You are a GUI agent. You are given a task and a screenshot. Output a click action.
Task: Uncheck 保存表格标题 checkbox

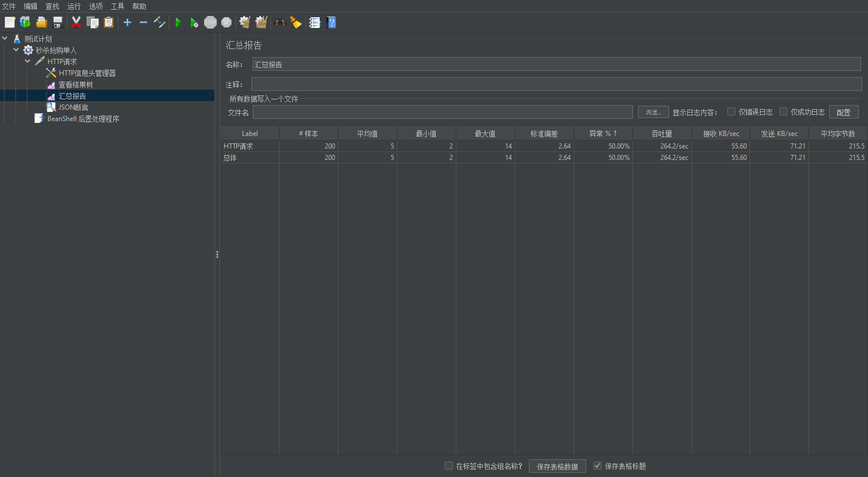pos(598,466)
